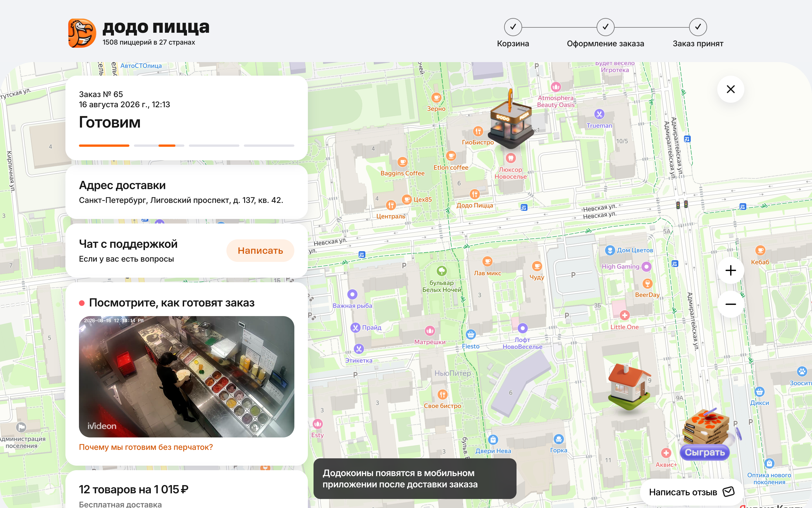
Task: Click the Лав микс cafe map pin
Action: (x=487, y=261)
